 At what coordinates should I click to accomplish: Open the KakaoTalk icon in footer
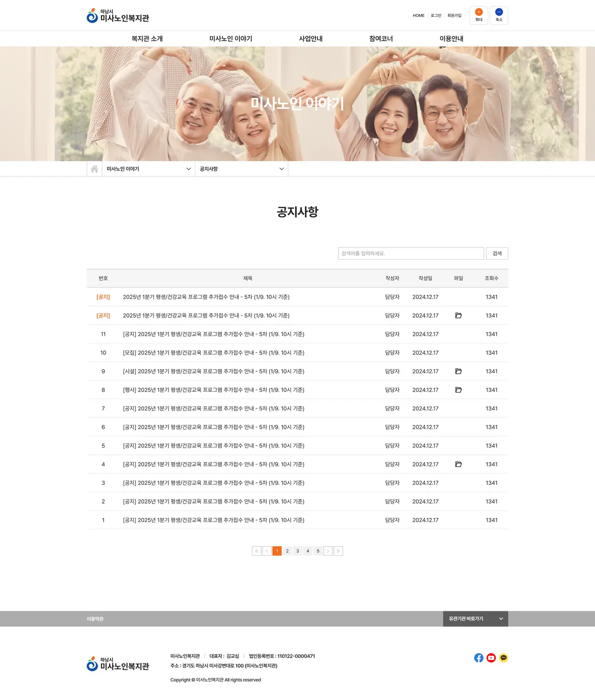point(503,658)
